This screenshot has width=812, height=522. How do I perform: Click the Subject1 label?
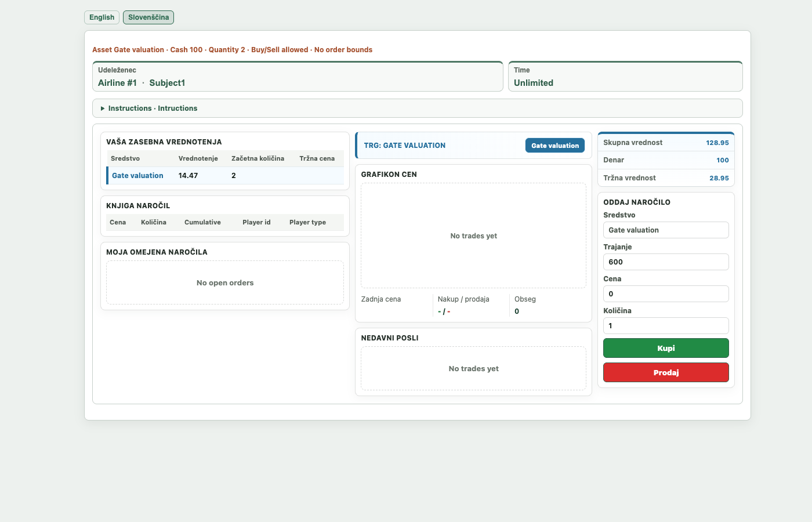pyautogui.click(x=167, y=83)
